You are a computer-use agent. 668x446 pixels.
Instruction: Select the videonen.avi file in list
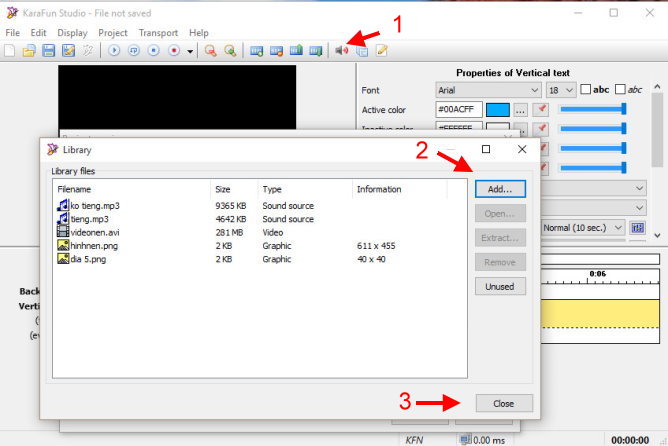tap(95, 231)
